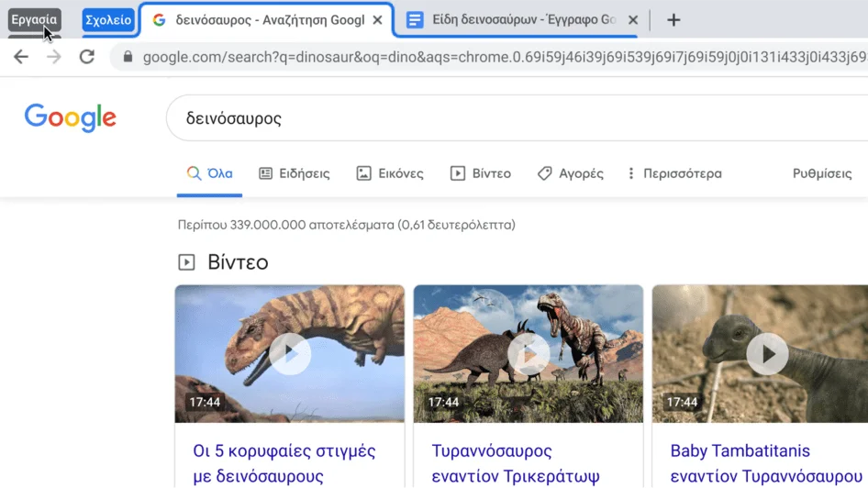Screen dimensions: 868x488
Task: Click the Βίντεο section heading
Action: (238, 262)
